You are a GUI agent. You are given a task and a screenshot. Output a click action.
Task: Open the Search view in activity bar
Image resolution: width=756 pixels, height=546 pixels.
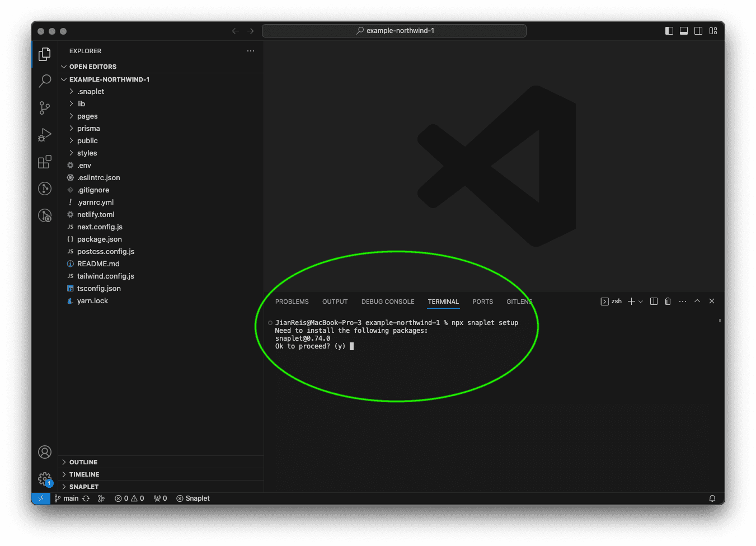[x=45, y=81]
